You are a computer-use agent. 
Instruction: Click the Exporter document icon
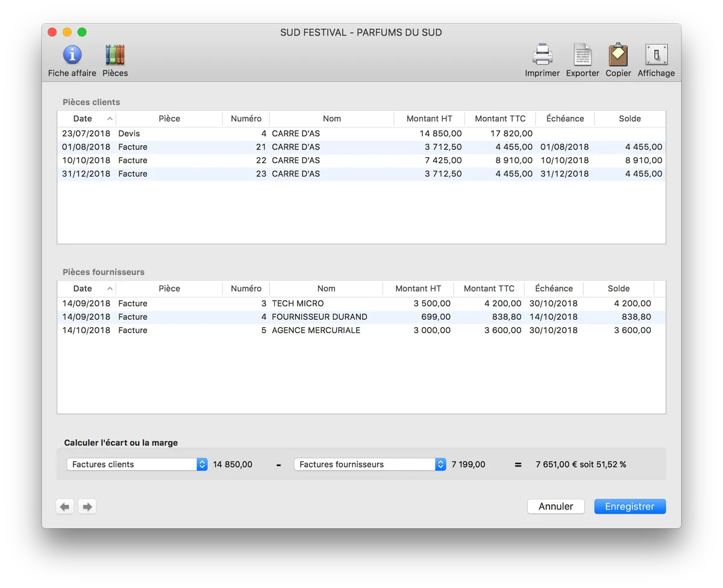point(583,55)
